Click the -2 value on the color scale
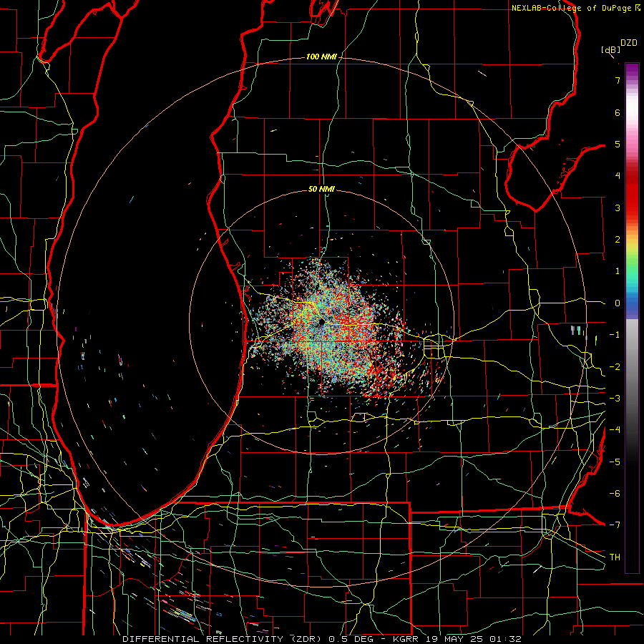Screen dimensions: 644x644 [615, 367]
